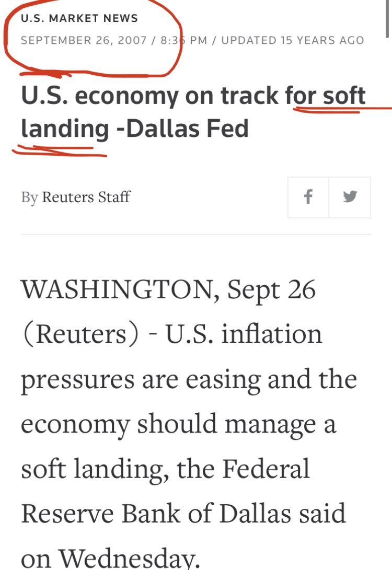The height and width of the screenshot is (570, 392).
Task: Click the "(Reuters)" attribution in the paragraph
Action: pos(80,335)
